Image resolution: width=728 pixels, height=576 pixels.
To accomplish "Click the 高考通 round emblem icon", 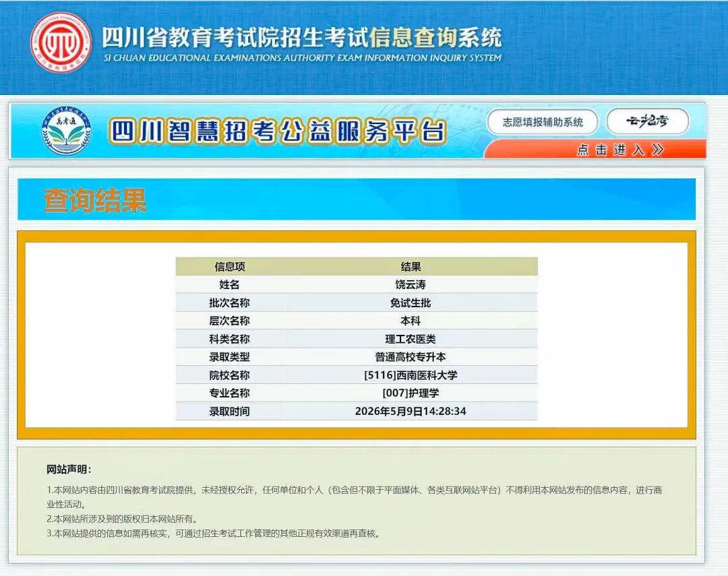I will [66, 131].
